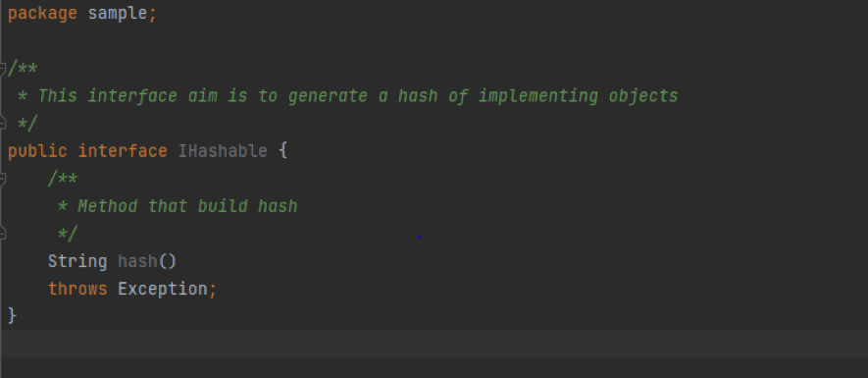This screenshot has width=868, height=378.
Task: Place cursor on 'package' keyword
Action: [x=42, y=14]
